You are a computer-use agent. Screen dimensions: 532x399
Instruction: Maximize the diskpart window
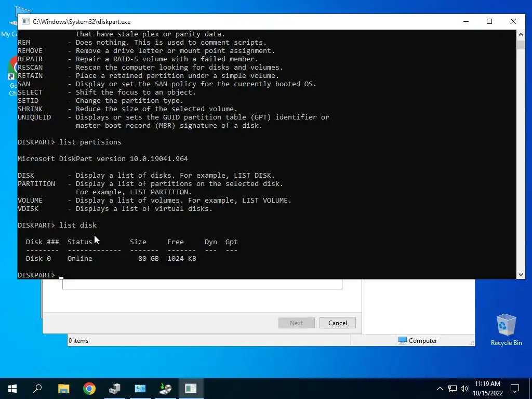pos(489,21)
